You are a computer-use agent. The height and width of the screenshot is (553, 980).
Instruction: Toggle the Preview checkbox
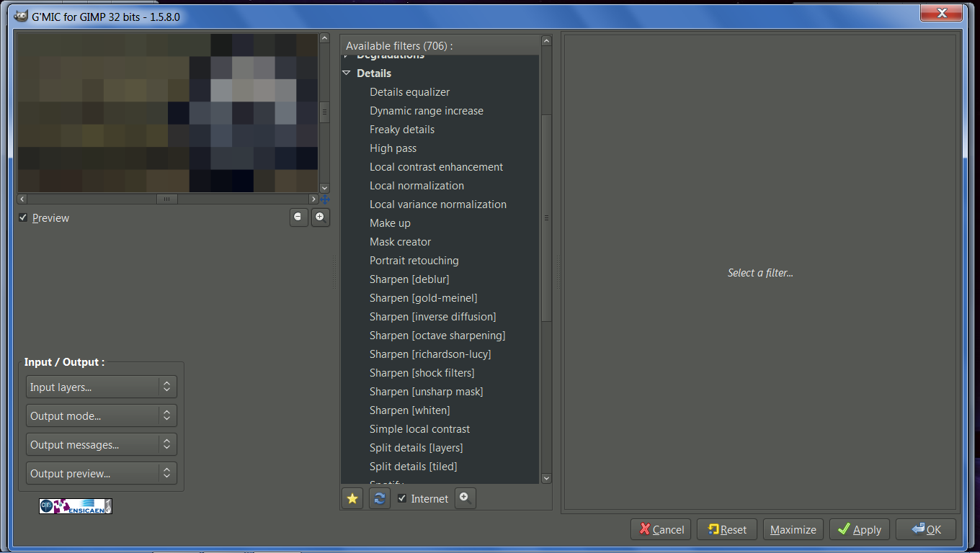pos(23,217)
